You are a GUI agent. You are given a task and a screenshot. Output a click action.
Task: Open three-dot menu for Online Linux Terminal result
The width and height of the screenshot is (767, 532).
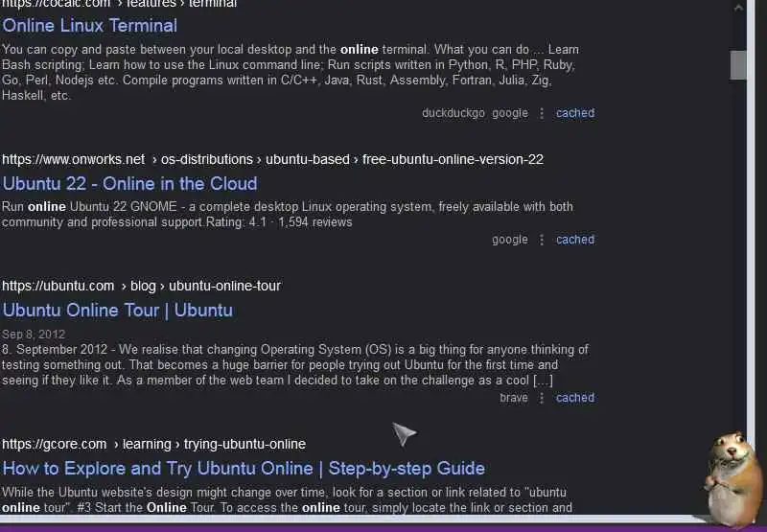[x=542, y=113]
